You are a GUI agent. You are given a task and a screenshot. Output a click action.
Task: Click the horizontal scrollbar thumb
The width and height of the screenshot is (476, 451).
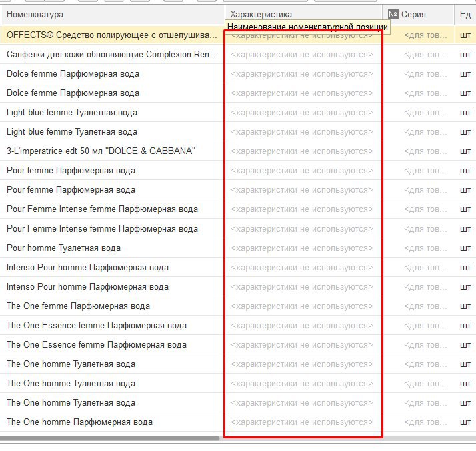(x=109, y=438)
